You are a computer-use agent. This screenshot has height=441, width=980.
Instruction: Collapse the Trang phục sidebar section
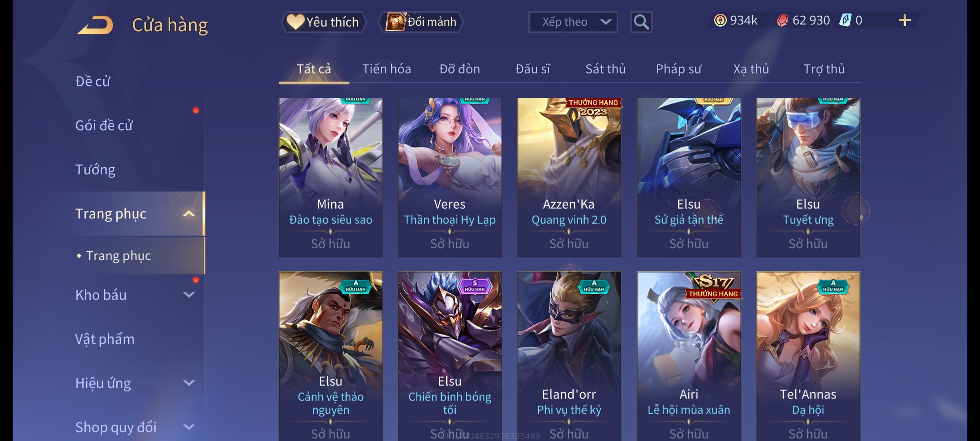tap(189, 214)
